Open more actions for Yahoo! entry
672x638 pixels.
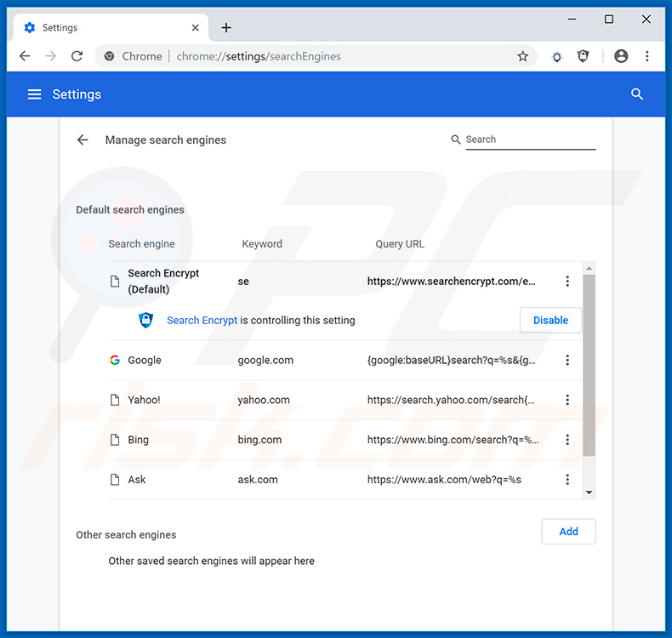tap(567, 400)
